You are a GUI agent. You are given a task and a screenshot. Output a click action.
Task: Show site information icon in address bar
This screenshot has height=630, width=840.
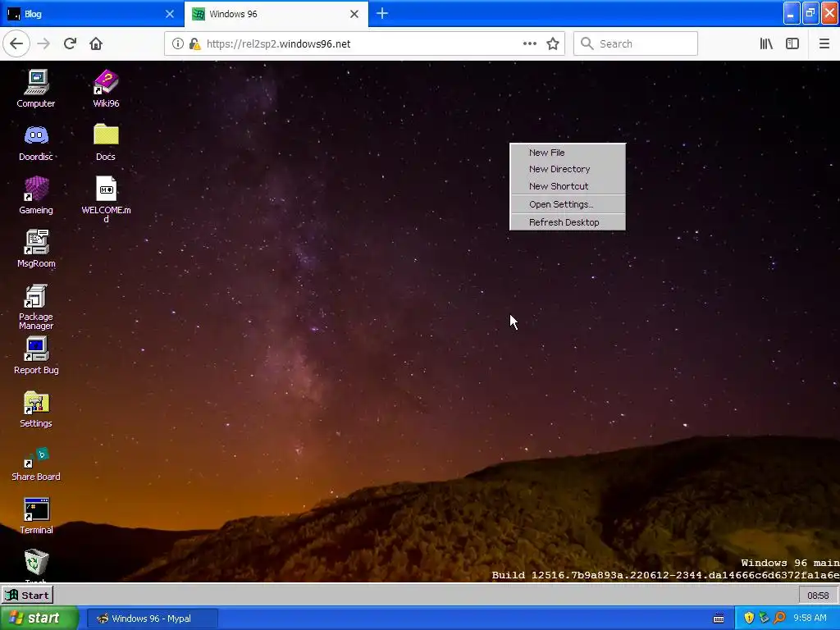coord(178,44)
